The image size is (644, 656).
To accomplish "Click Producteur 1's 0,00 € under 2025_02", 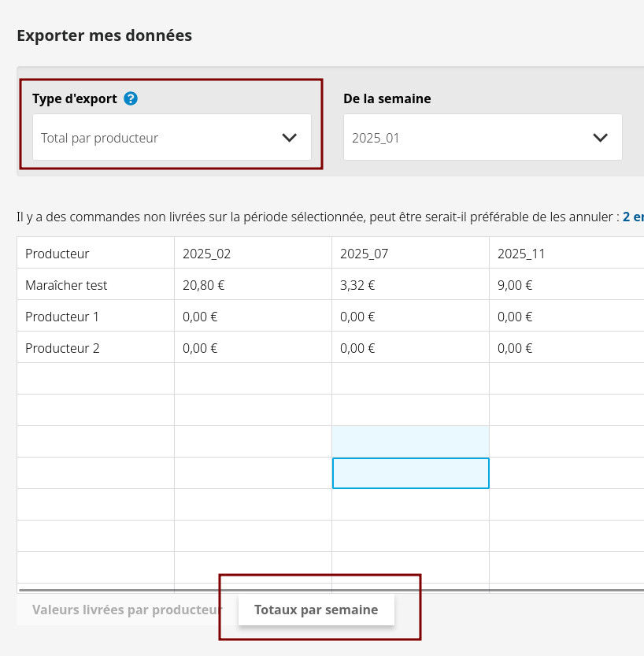I will click(x=253, y=317).
